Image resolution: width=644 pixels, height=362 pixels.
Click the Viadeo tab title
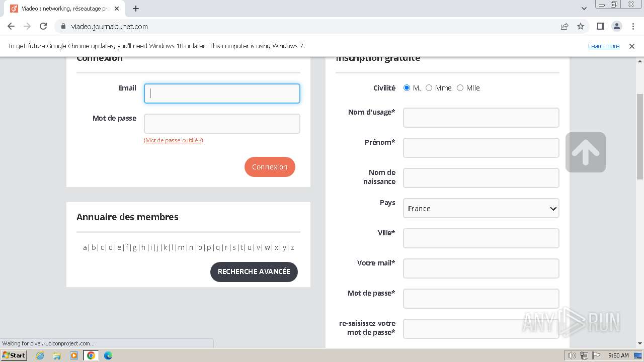[65, 9]
